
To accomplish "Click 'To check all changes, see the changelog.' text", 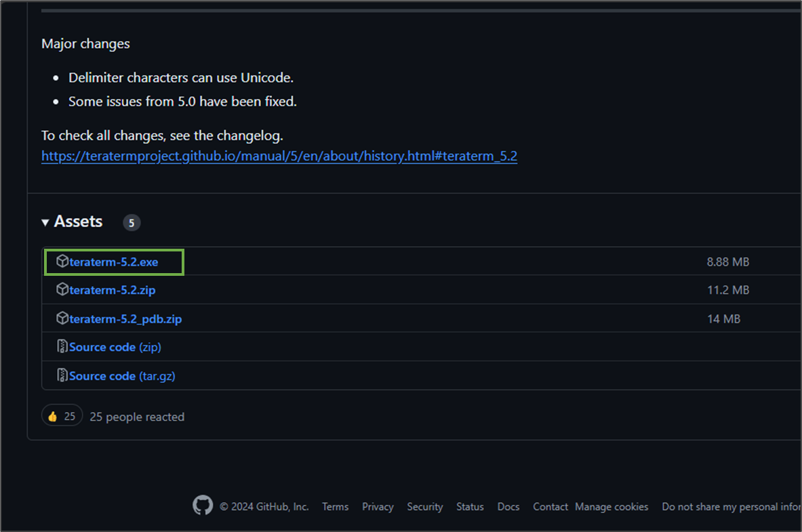I will pos(162,136).
